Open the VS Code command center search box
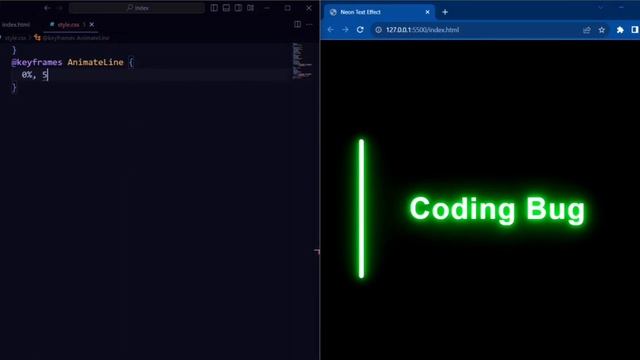The width and height of the screenshot is (640, 360). [137, 8]
